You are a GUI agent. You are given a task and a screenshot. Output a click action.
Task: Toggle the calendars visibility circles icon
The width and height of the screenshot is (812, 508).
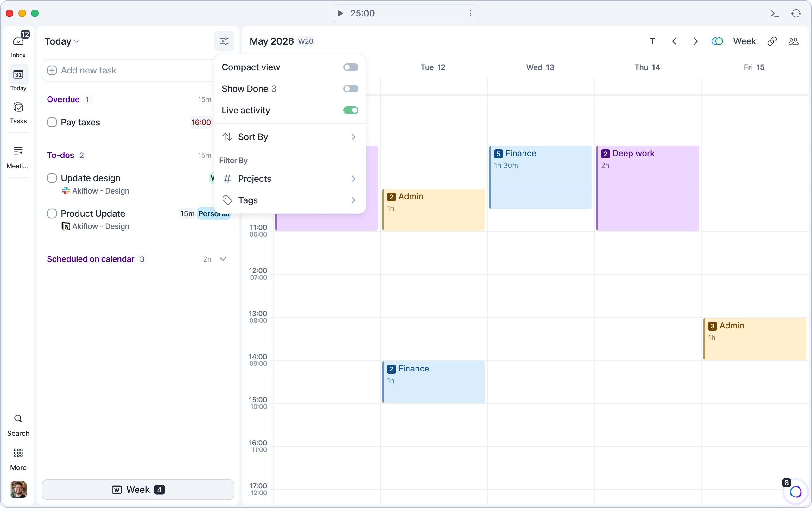click(x=717, y=41)
